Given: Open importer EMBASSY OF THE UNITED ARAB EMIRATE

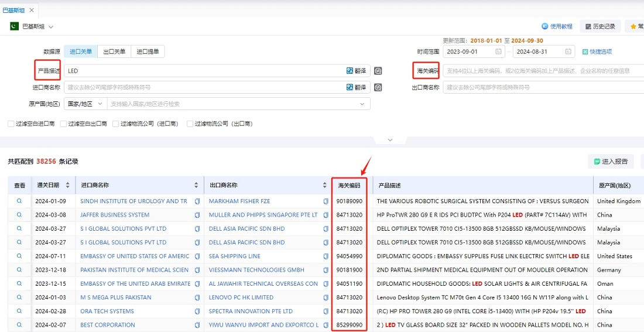Looking at the screenshot, I should coord(135,283).
